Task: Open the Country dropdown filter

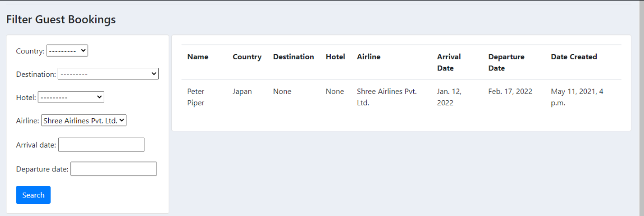Action: pos(67,51)
